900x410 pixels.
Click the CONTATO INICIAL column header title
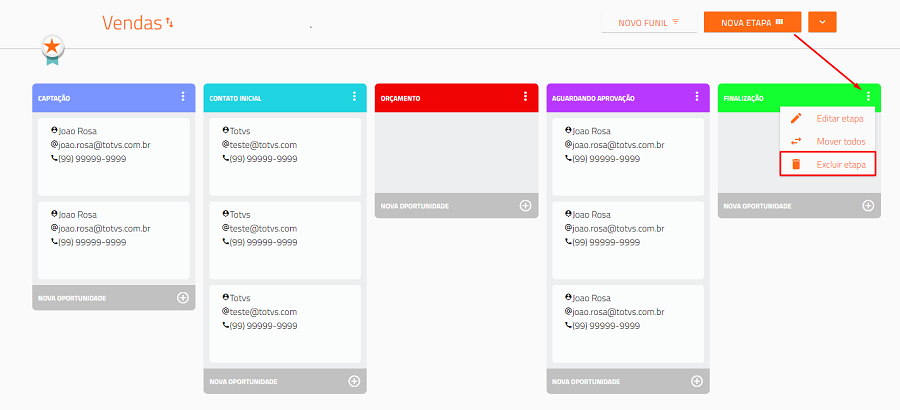click(235, 98)
